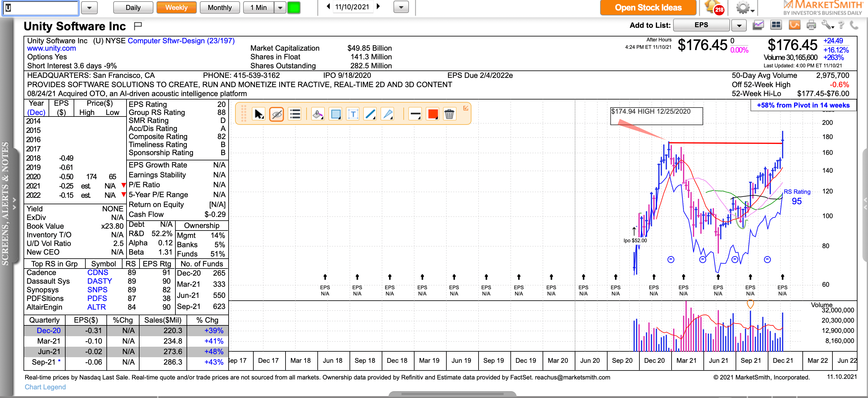The height and width of the screenshot is (398, 868).
Task: Click the bottom horizontal scrollbar
Action: [x=452, y=394]
